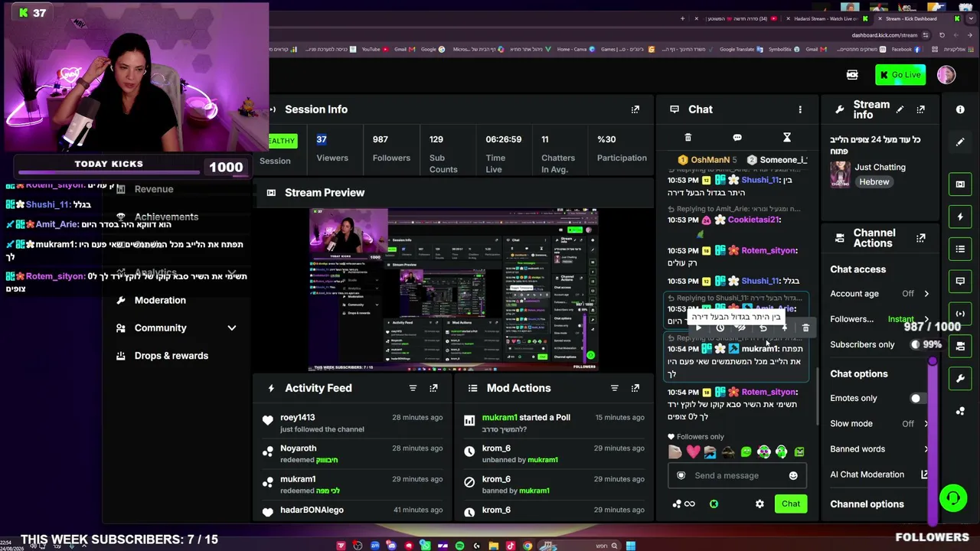Image resolution: width=980 pixels, height=551 pixels.
Task: Pop out the Stream info panel
Action: (921, 109)
